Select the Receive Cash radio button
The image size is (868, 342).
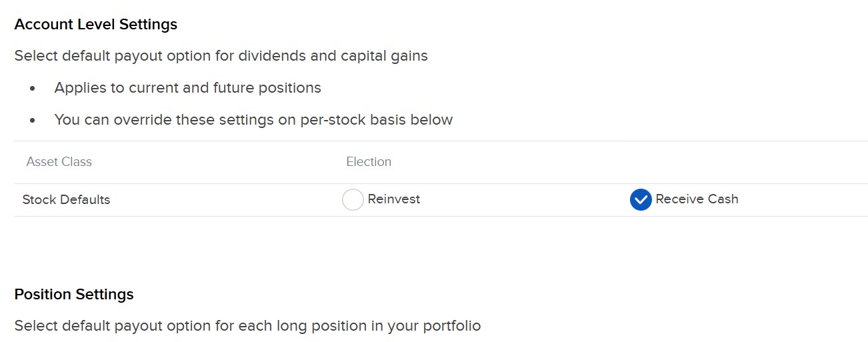(640, 199)
